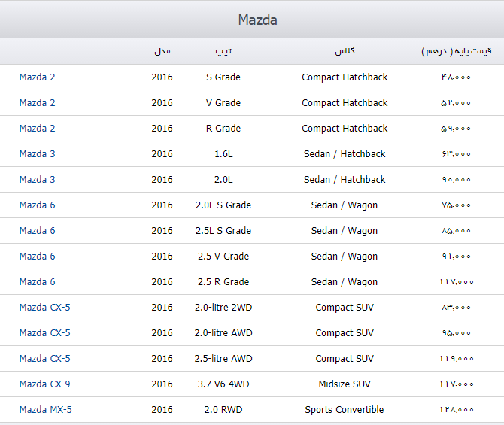
Task: Select the V Grade type cell
Action: pyautogui.click(x=223, y=103)
